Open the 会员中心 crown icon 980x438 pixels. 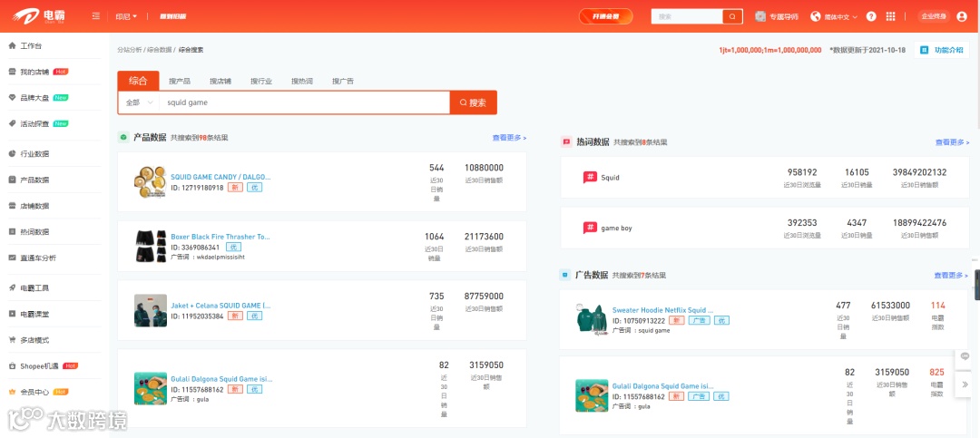pyautogui.click(x=12, y=393)
